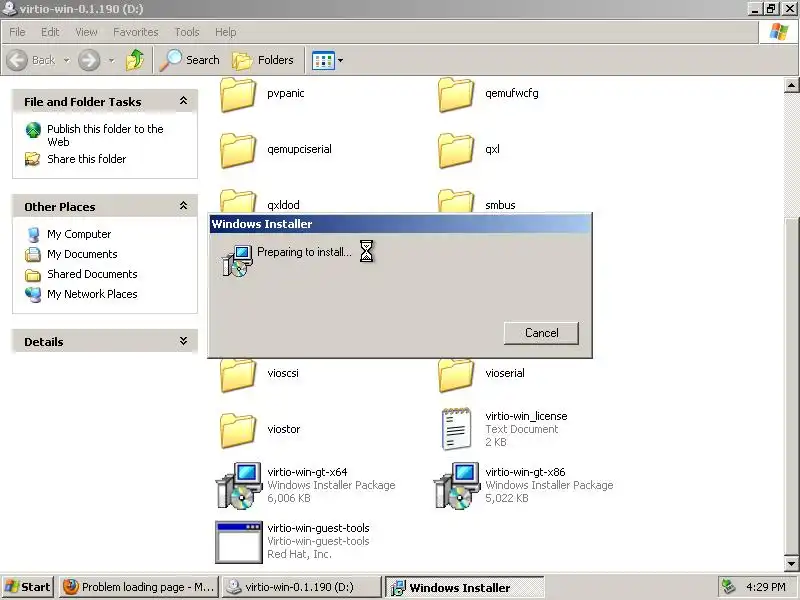Go to My Documents
The image size is (800, 600).
(82, 254)
